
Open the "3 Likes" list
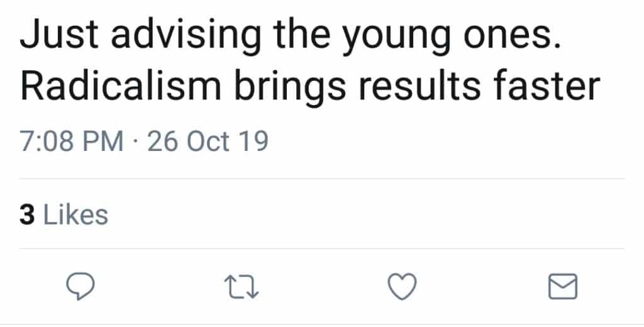(x=64, y=215)
